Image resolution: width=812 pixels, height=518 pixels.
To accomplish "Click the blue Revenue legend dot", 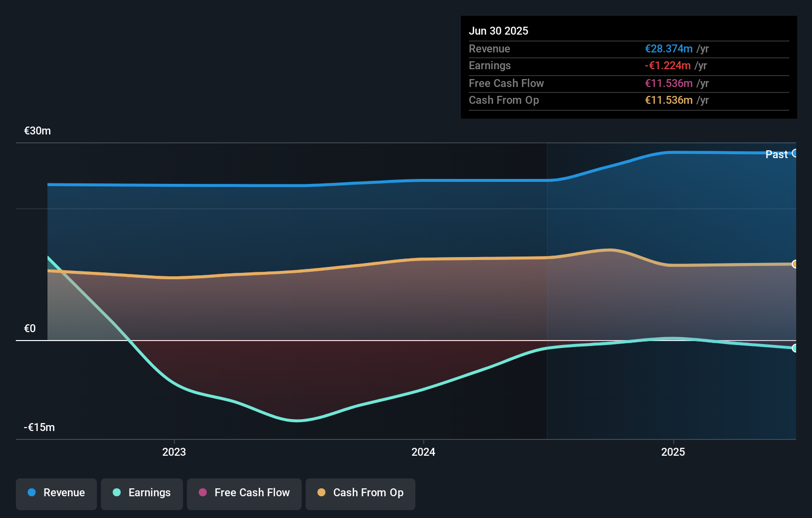I will click(32, 492).
